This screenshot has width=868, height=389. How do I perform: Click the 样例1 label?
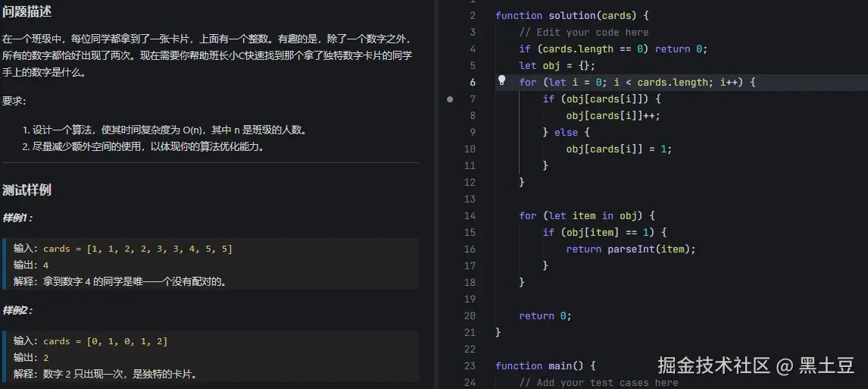coord(17,218)
